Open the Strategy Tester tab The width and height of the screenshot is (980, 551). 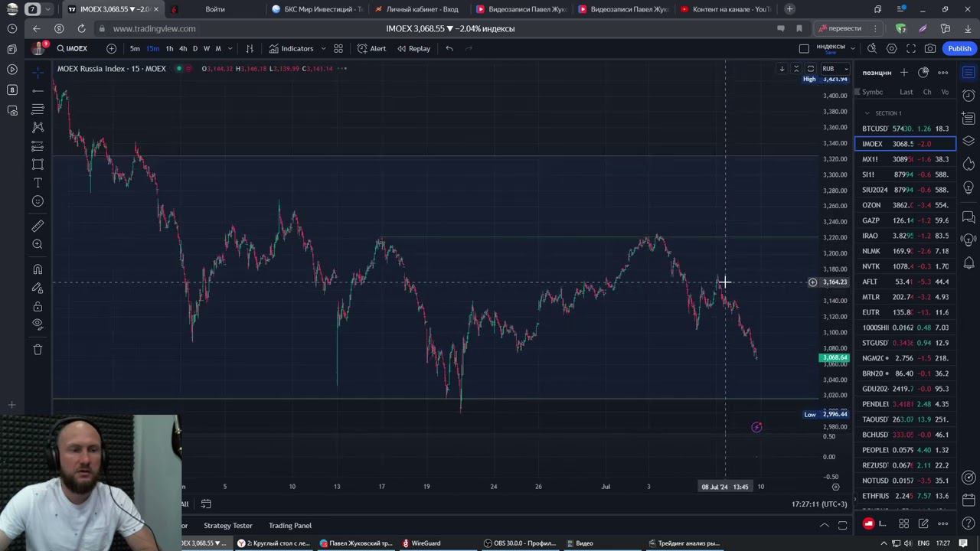point(228,526)
